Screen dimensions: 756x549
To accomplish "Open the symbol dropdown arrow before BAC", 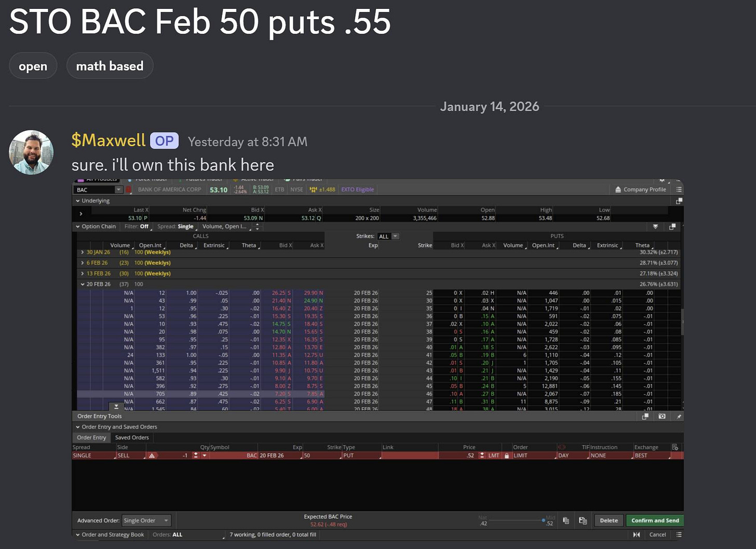I will point(205,456).
